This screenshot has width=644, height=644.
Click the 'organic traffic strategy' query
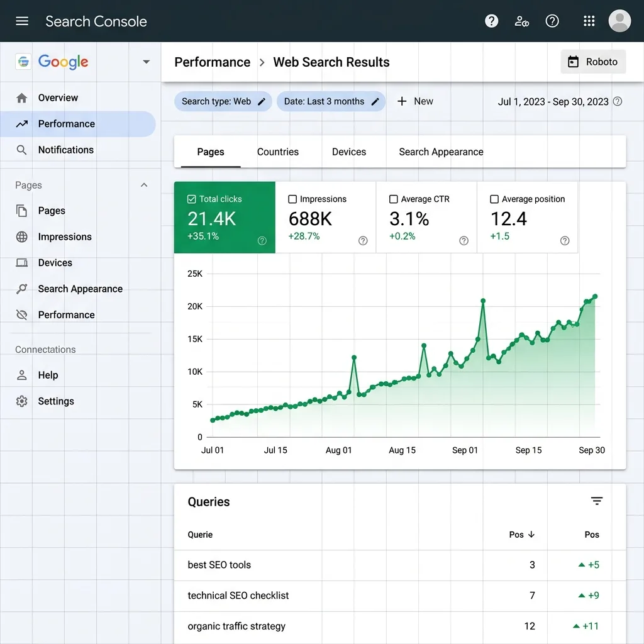(x=236, y=626)
